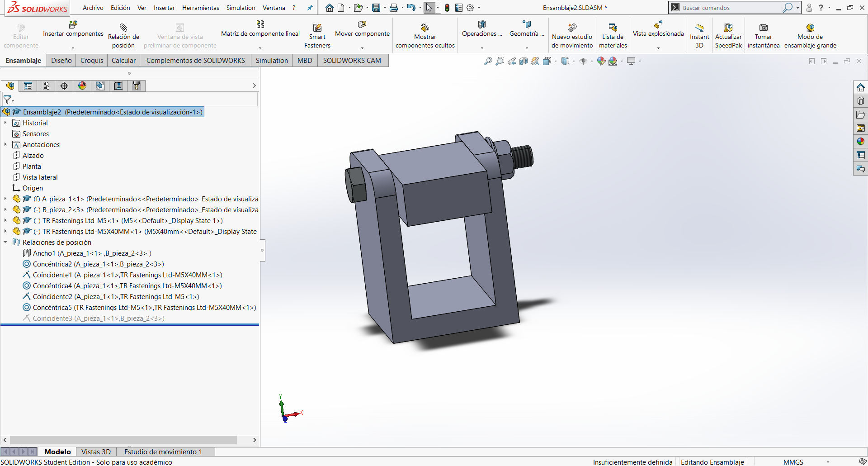Open the Appearances color sphere in task pane
The height and width of the screenshot is (466, 868).
[x=860, y=142]
